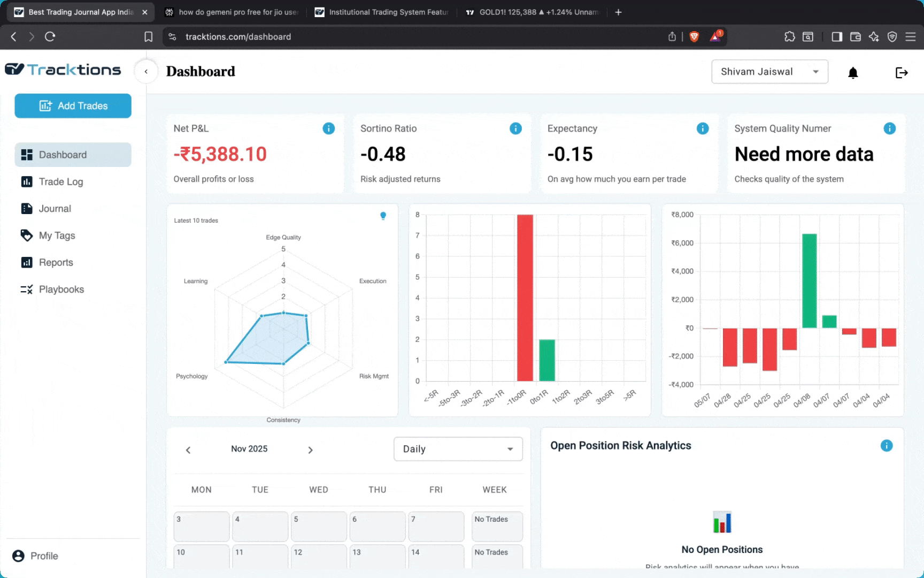
Task: Go to next month in the calendar
Action: click(310, 450)
